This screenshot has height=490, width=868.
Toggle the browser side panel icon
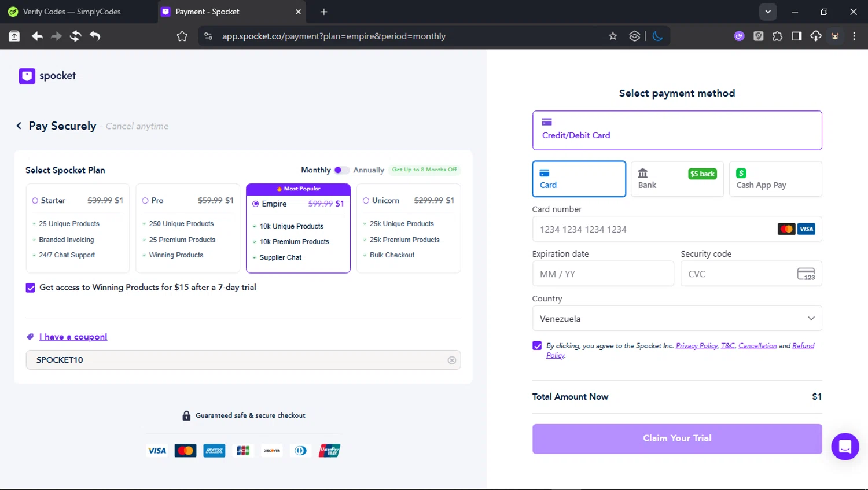796,36
